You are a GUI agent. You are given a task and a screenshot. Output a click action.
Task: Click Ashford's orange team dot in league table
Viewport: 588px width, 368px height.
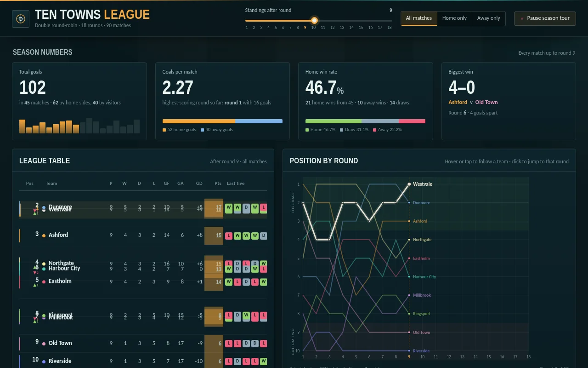tap(44, 236)
